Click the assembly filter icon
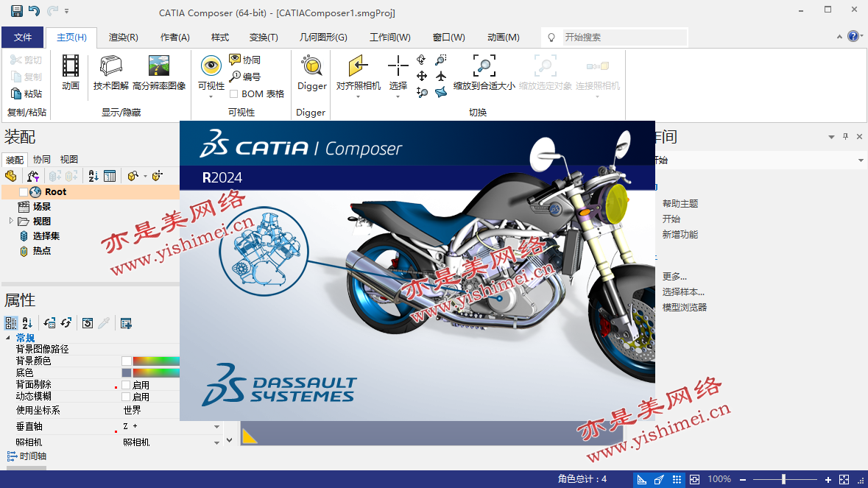 [32, 176]
